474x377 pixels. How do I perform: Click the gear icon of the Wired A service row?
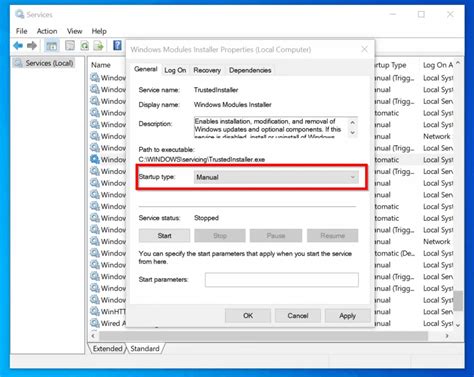(x=95, y=323)
